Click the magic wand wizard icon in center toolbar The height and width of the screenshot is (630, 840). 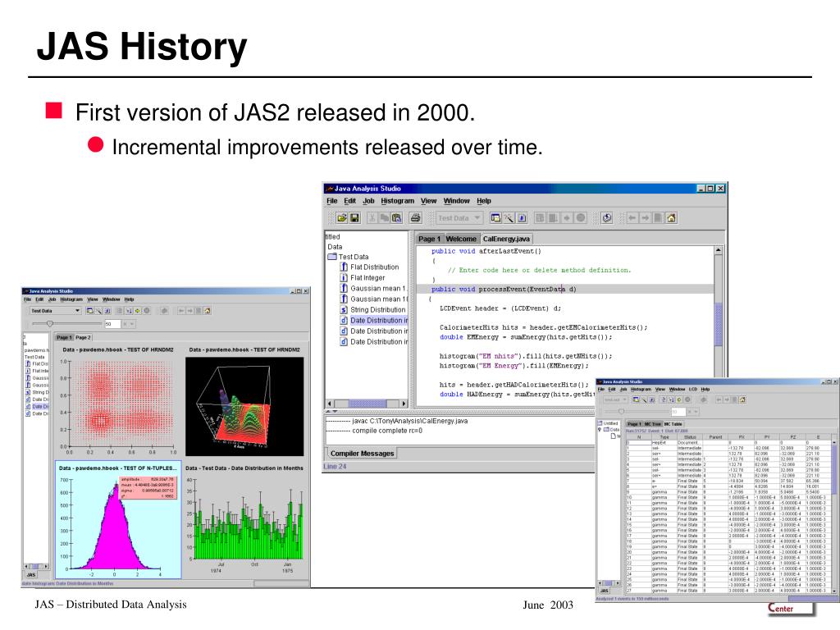(x=509, y=218)
